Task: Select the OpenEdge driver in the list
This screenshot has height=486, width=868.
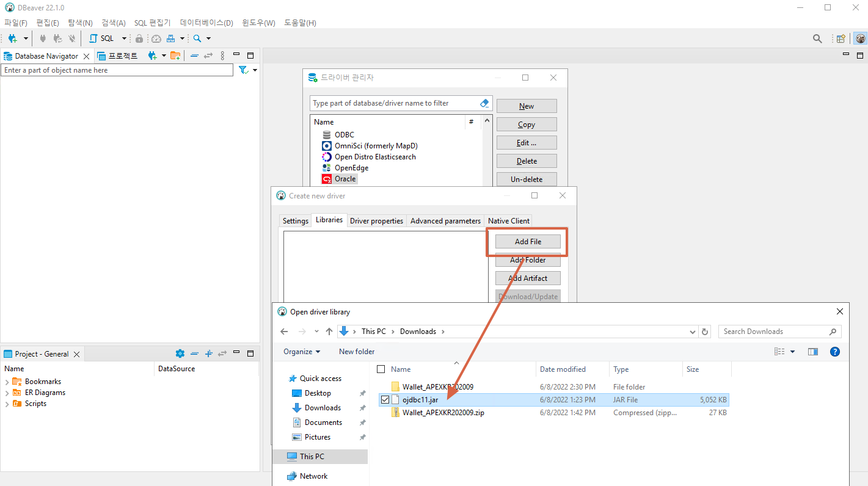Action: [351, 168]
